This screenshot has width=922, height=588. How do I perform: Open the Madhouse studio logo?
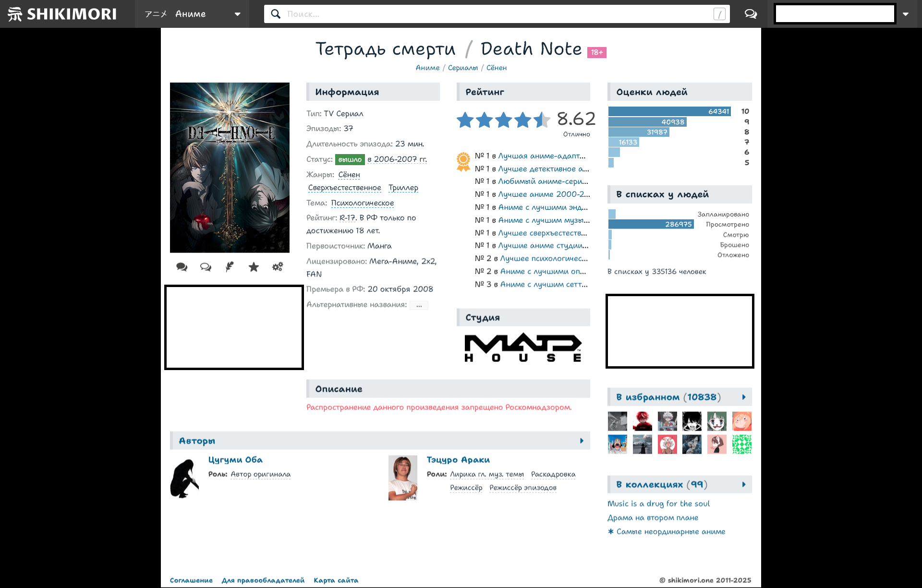pyautogui.click(x=523, y=348)
